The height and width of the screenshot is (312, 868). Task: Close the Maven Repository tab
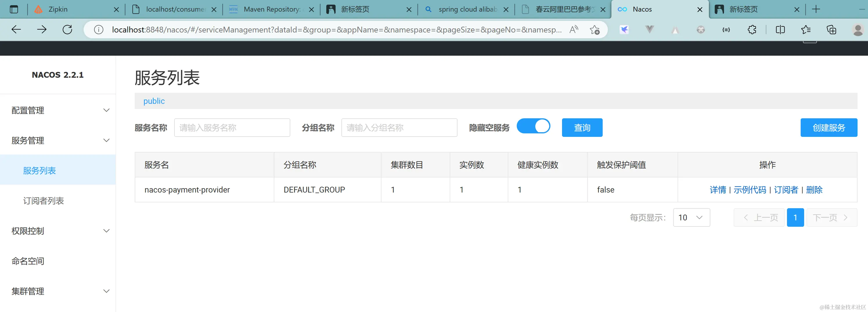pos(311,10)
